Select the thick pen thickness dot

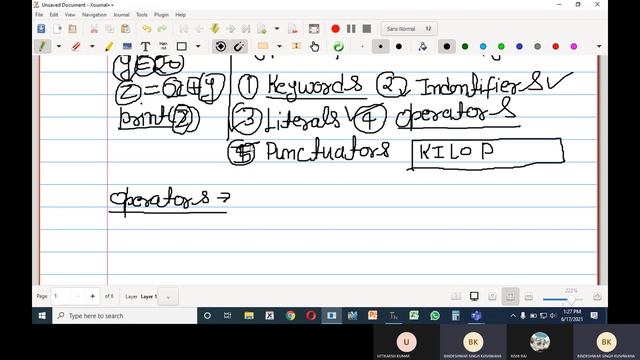click(x=399, y=47)
